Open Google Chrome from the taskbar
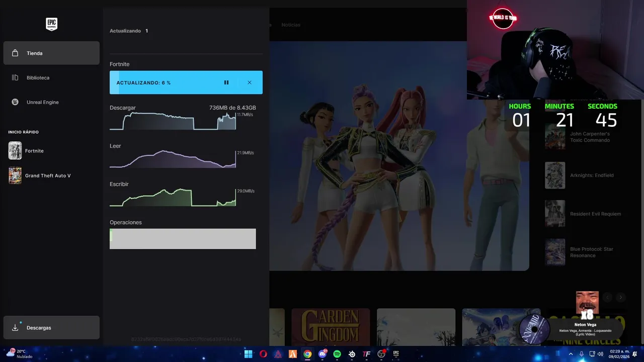 click(307, 354)
